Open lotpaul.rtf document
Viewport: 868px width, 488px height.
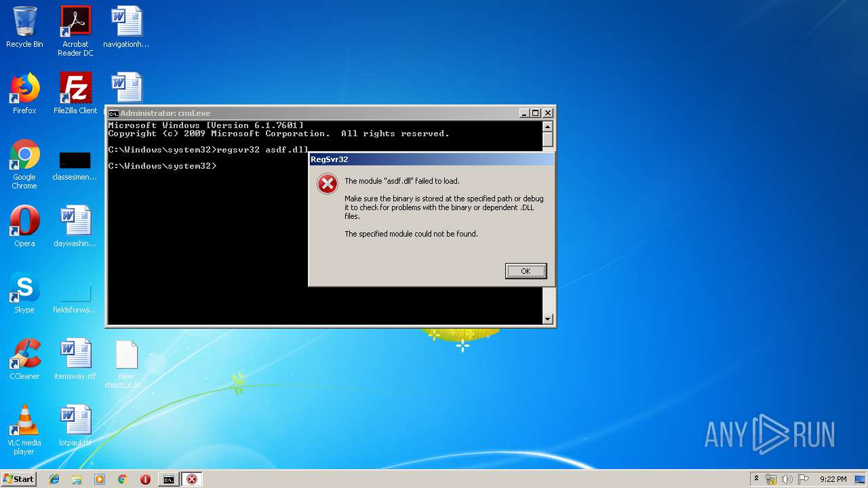click(75, 426)
